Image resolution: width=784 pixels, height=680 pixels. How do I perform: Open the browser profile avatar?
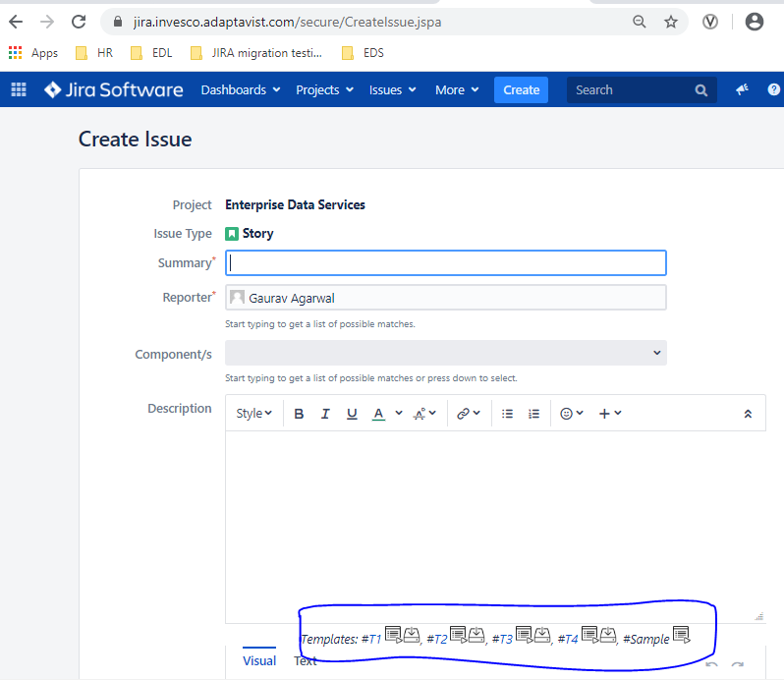tap(754, 22)
